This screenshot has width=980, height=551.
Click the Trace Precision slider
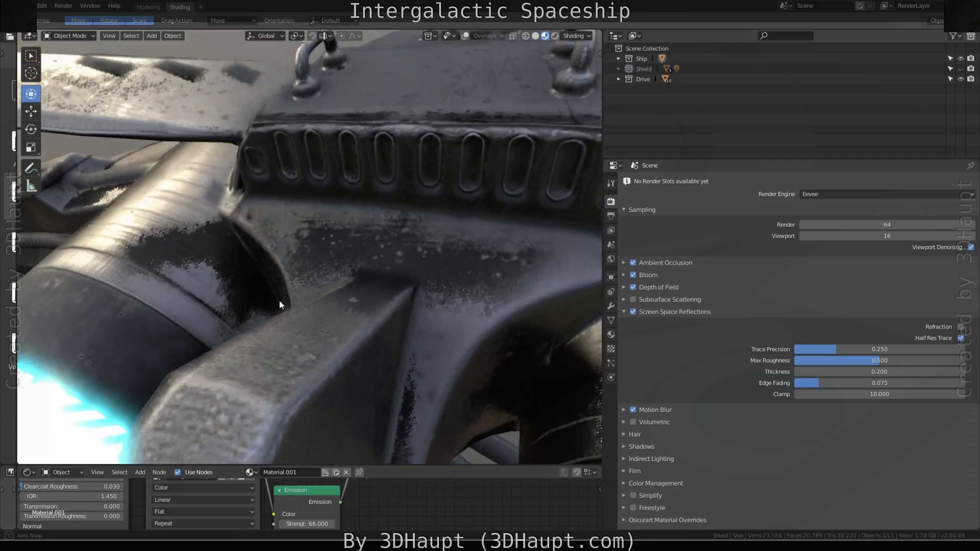pos(879,349)
